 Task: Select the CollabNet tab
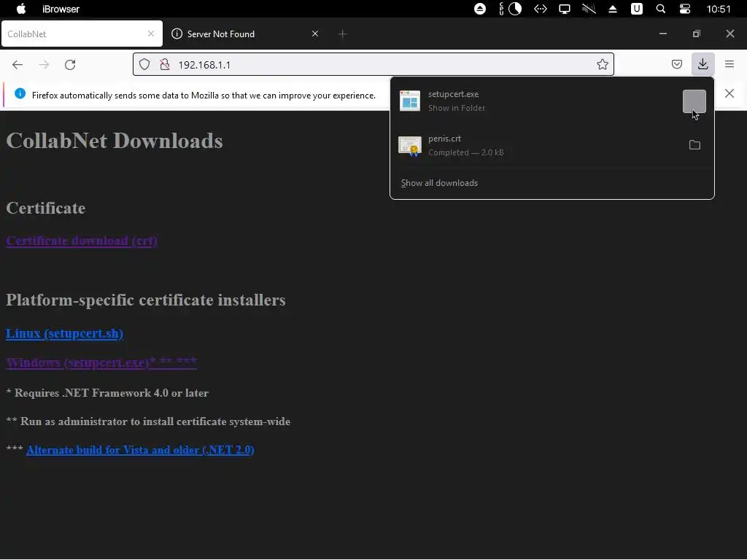(82, 34)
